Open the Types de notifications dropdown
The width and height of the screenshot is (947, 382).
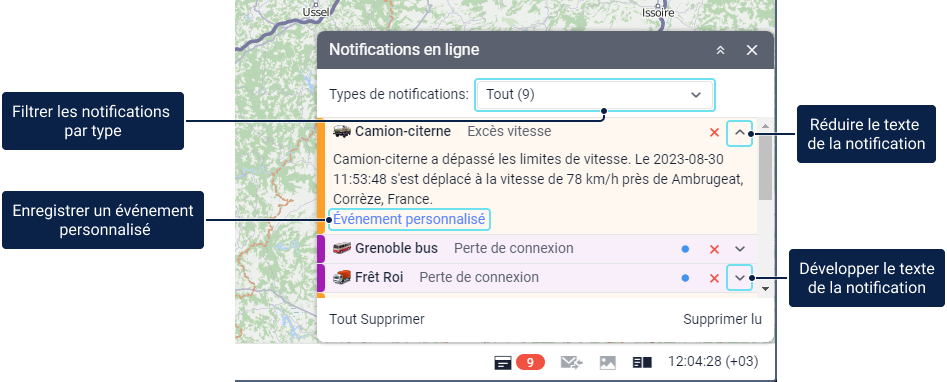(594, 95)
